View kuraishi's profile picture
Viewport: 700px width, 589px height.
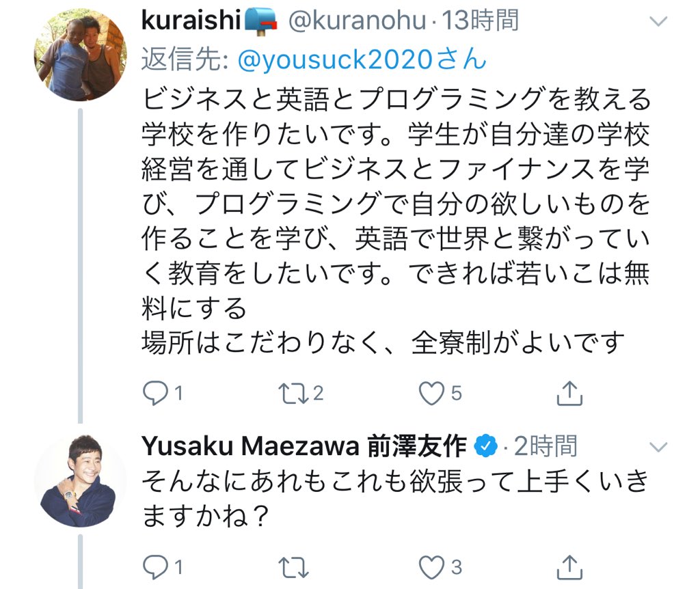[81, 55]
